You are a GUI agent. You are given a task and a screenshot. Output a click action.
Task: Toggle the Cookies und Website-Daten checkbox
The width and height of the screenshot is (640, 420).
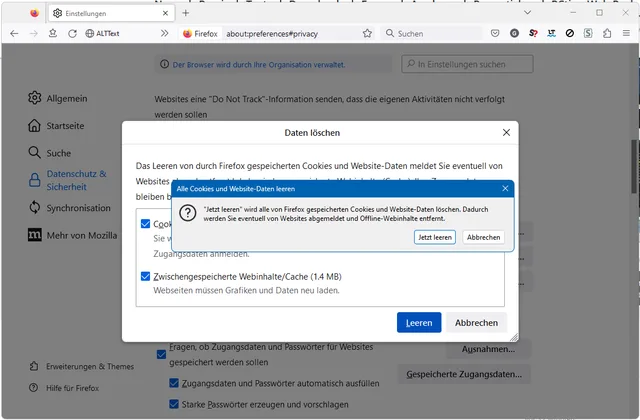tap(145, 224)
